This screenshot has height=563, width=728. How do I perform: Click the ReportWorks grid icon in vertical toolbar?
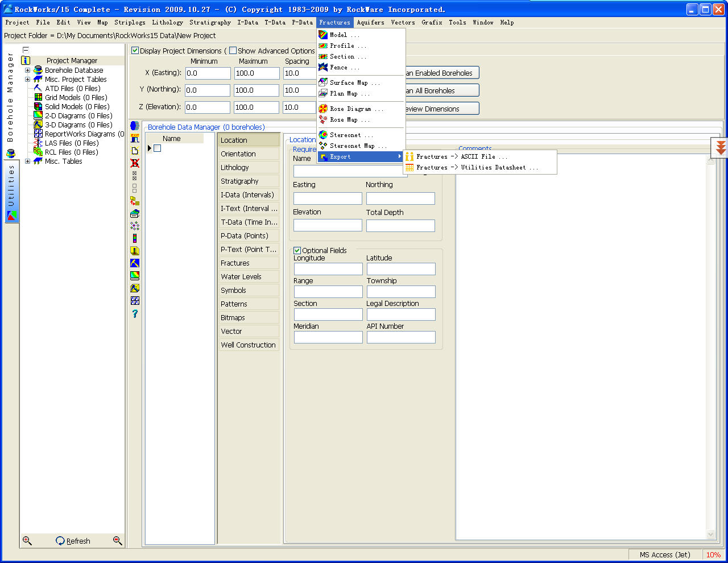click(135, 301)
